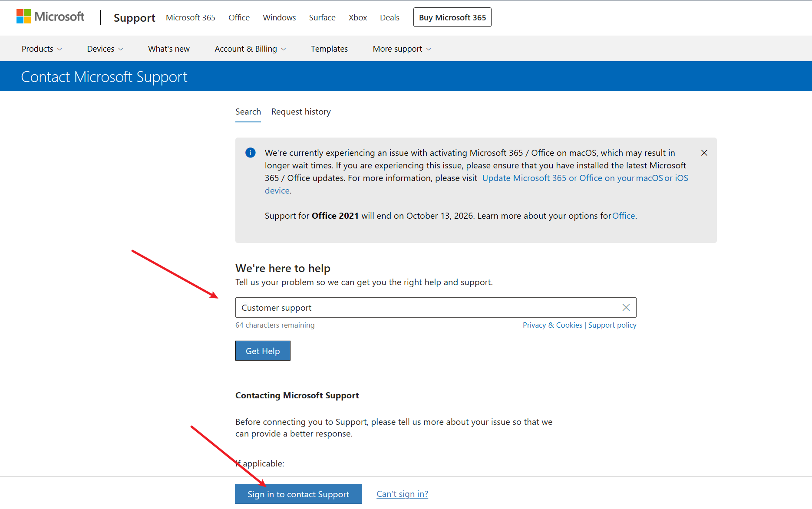Image resolution: width=812 pixels, height=509 pixels.
Task: Open Deals in top navigation
Action: point(389,18)
